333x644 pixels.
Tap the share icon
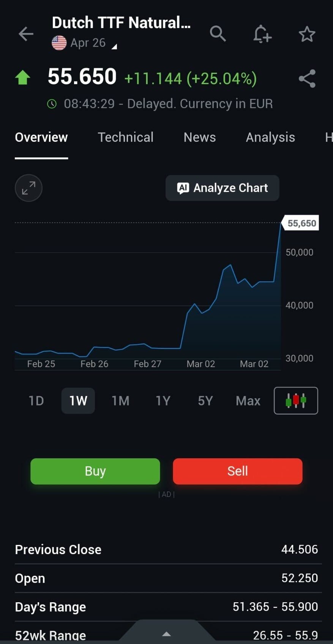[307, 79]
